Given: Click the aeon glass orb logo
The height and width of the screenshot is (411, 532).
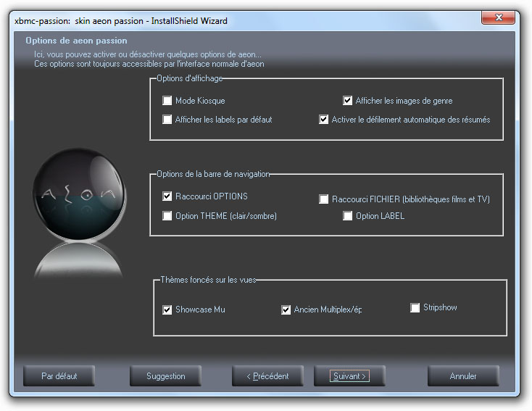Looking at the screenshot, I should pyautogui.click(x=76, y=196).
